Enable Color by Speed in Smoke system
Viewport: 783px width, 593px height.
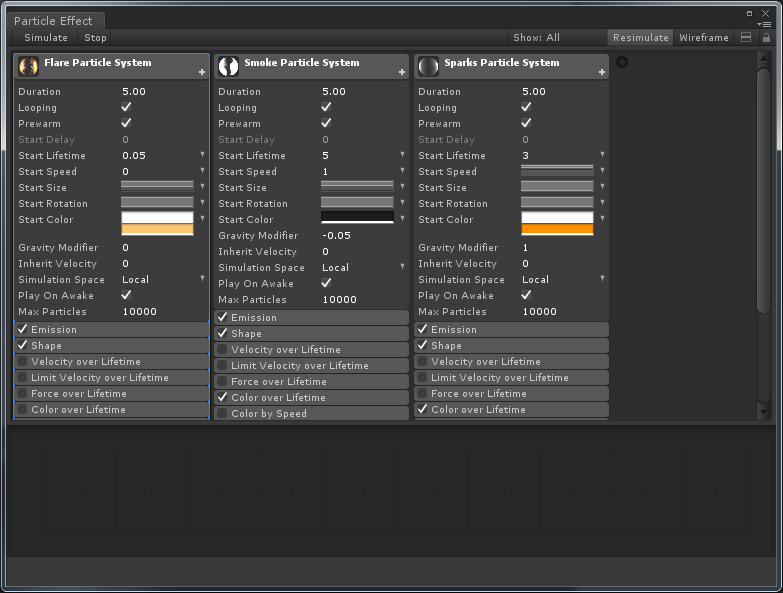point(222,413)
